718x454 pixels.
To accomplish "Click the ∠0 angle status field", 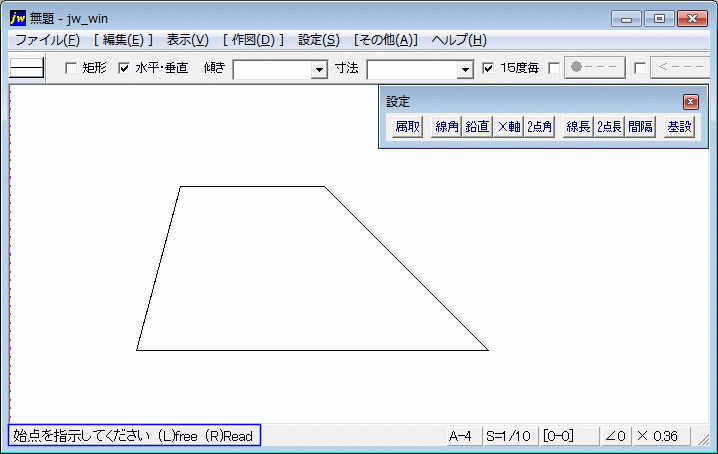I will [616, 436].
